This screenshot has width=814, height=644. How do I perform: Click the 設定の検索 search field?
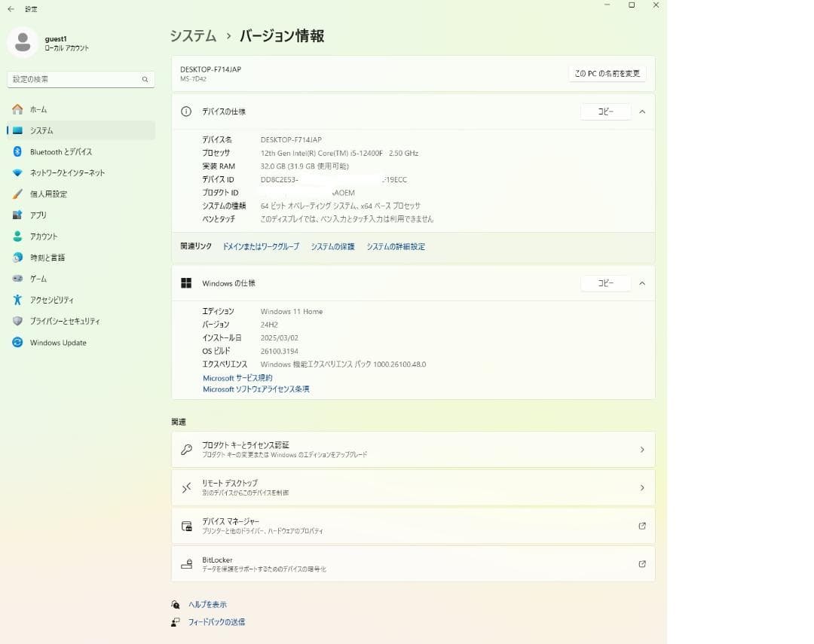[74, 79]
